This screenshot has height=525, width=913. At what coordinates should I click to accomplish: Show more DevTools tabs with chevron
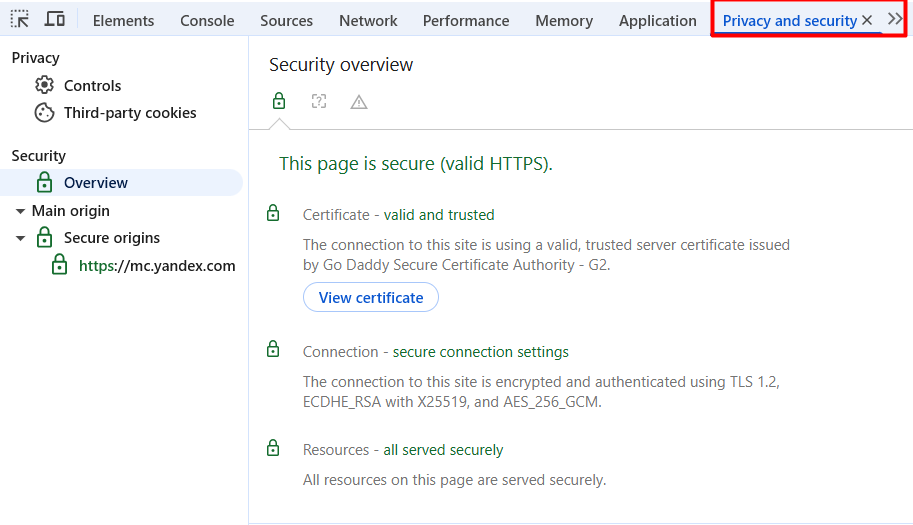(895, 20)
